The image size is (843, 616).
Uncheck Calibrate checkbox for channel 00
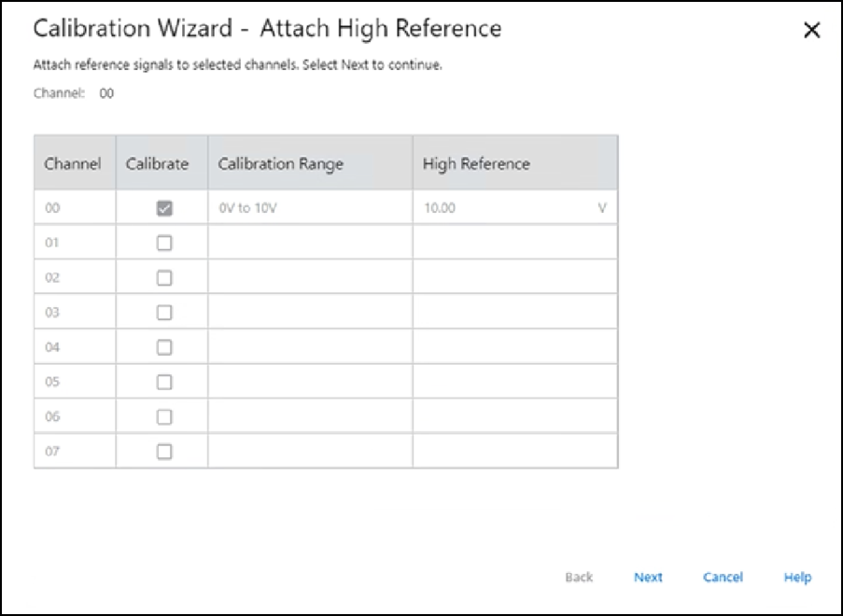[164, 208]
